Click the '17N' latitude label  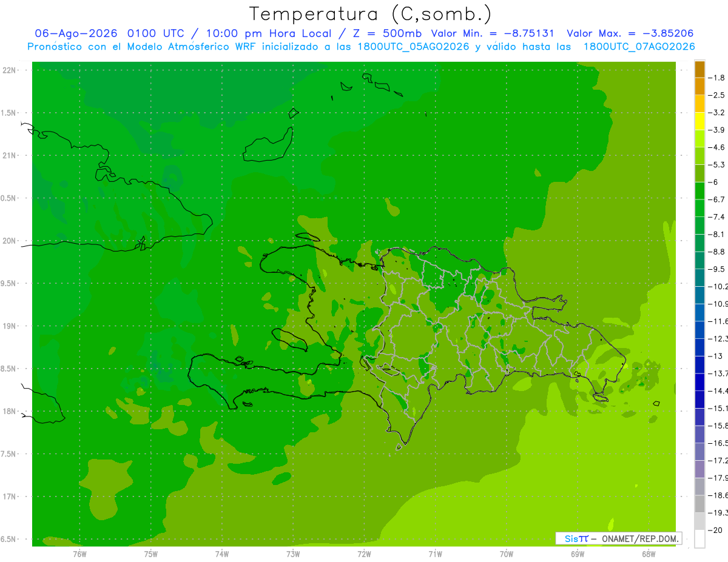tap(10, 497)
